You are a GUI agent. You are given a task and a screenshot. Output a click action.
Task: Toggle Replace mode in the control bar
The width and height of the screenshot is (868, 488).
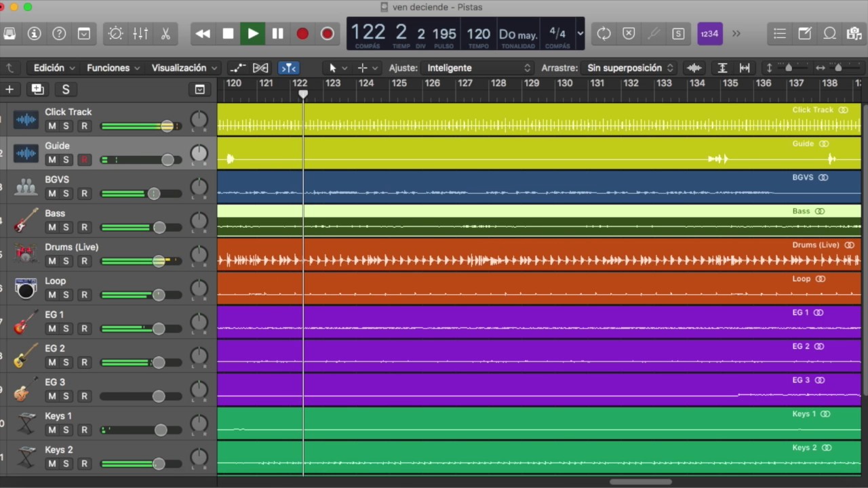point(629,33)
